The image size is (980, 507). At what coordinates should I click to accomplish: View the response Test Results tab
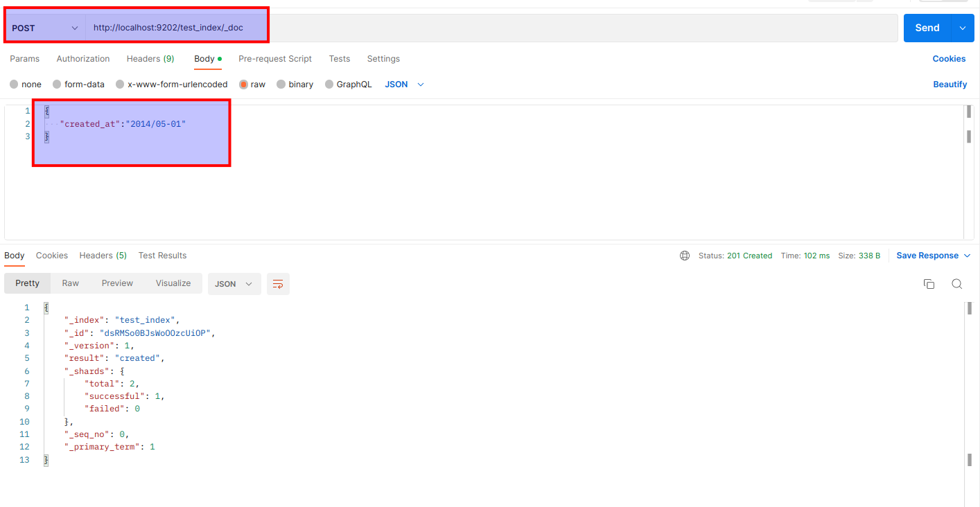[162, 255]
